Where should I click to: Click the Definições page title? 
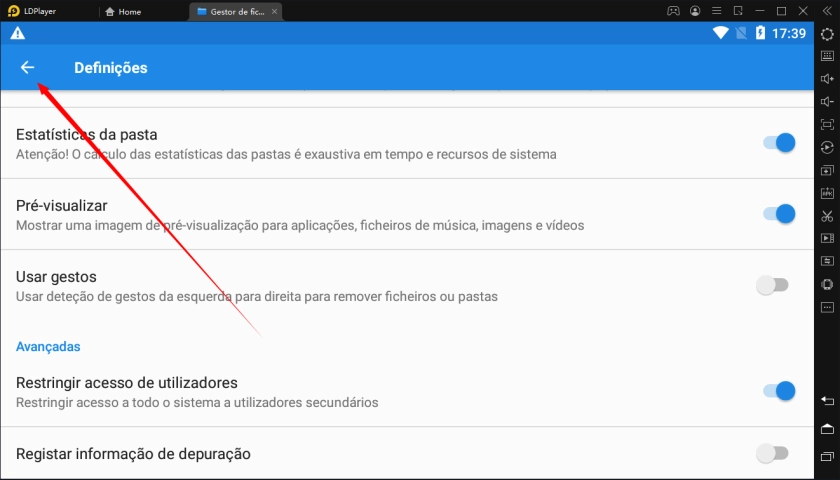pos(110,68)
